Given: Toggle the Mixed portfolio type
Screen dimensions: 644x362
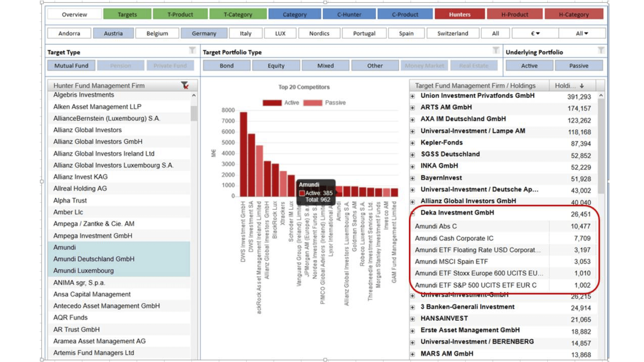Looking at the screenshot, I should [x=326, y=65].
